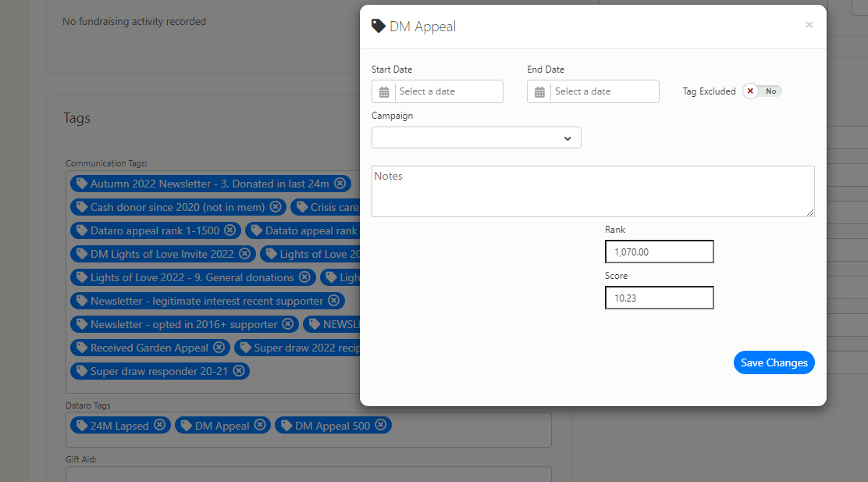This screenshot has width=868, height=482.
Task: Click the Score field showing 10.23
Action: [x=660, y=298]
